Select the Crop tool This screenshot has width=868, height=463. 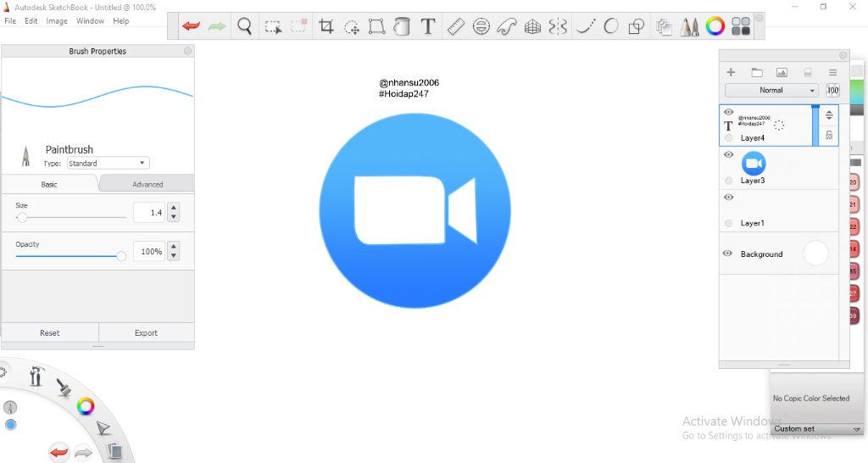[x=326, y=26]
